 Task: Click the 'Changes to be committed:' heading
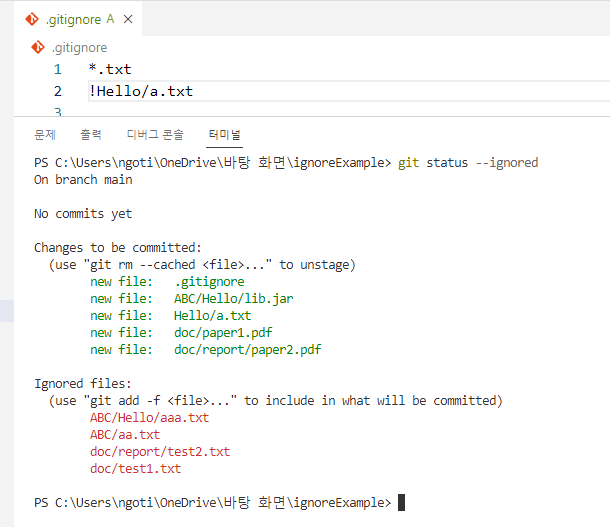[x=117, y=248]
